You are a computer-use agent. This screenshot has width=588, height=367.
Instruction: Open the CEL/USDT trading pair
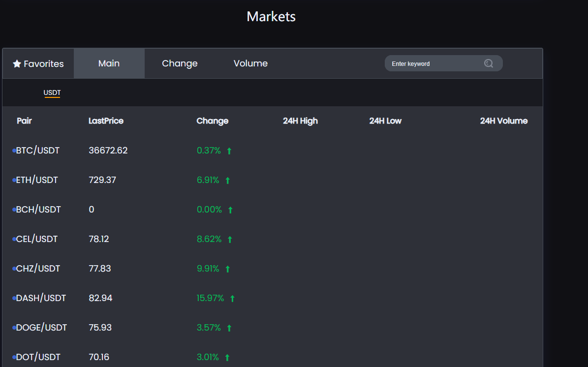[37, 239]
